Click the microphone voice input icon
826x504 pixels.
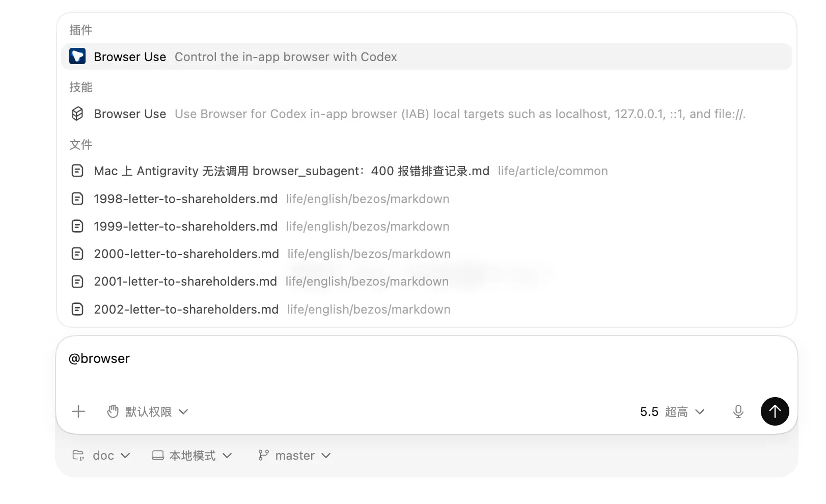[x=738, y=411]
